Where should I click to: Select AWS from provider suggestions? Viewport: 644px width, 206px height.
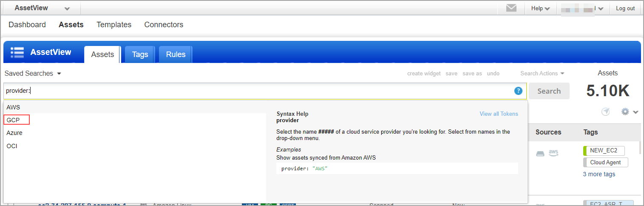135,107
